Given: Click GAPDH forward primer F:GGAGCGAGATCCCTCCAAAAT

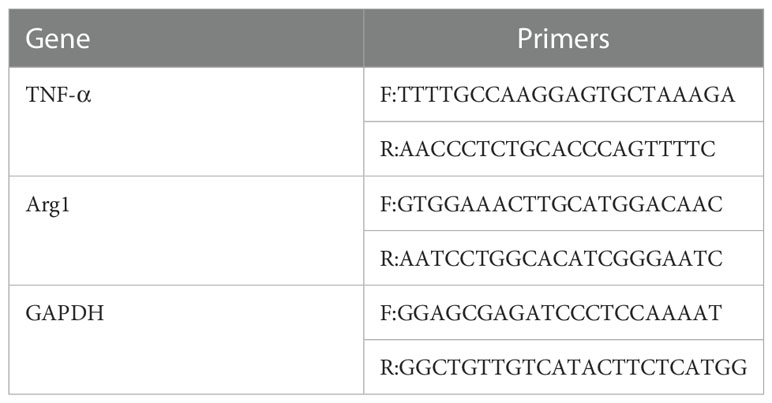Looking at the screenshot, I should click(x=551, y=312).
